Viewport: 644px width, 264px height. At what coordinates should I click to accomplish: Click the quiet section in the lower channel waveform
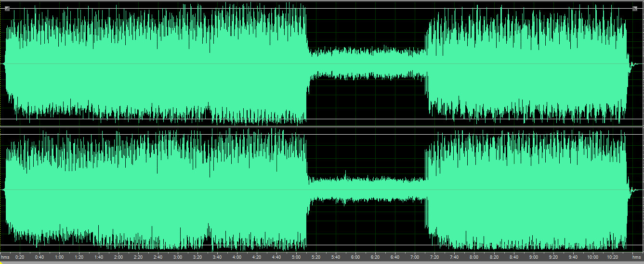[x=367, y=189]
